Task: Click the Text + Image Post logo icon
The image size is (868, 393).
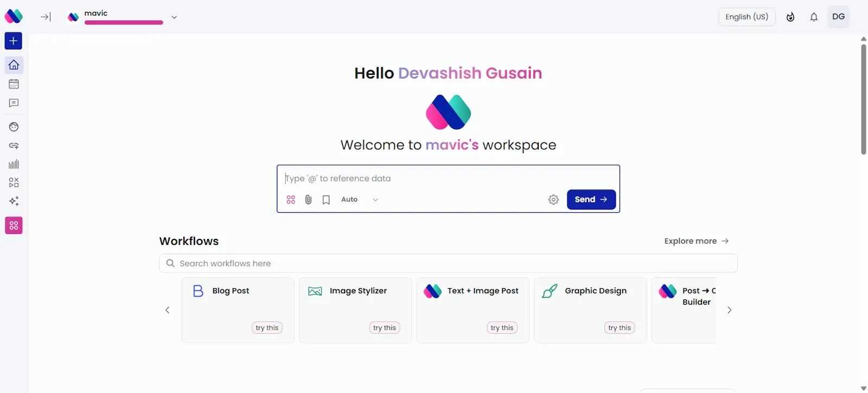Action: [433, 291]
